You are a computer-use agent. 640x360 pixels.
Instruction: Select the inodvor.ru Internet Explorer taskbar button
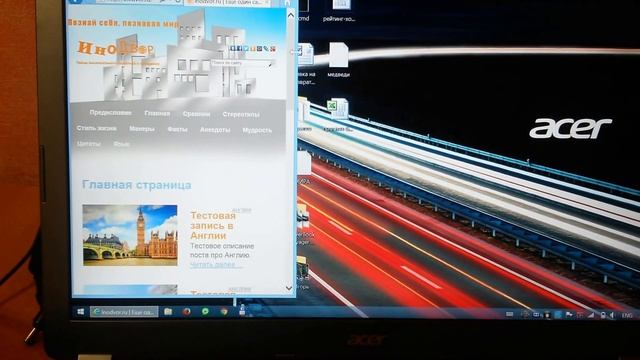(x=124, y=312)
